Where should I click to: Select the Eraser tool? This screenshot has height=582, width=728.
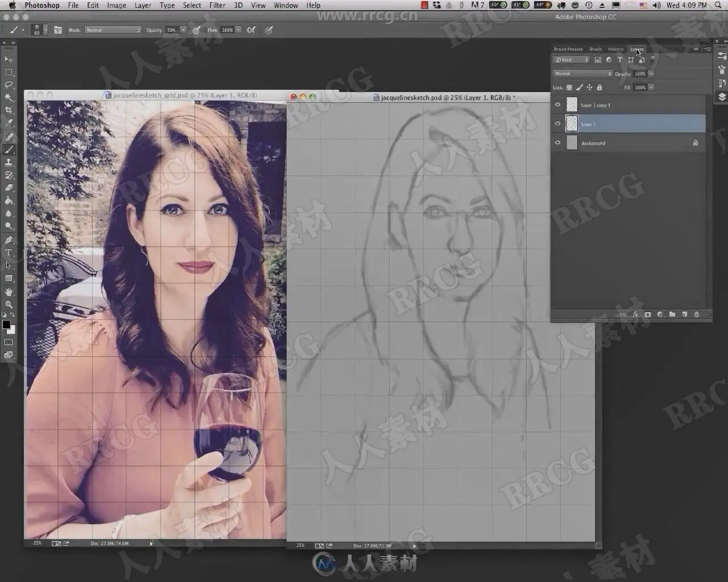coord(9,188)
